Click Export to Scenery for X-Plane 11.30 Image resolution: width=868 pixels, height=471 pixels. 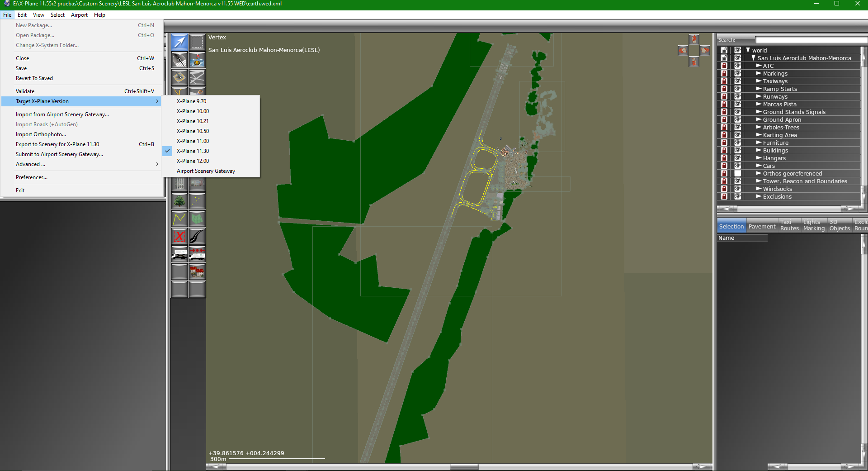81,144
